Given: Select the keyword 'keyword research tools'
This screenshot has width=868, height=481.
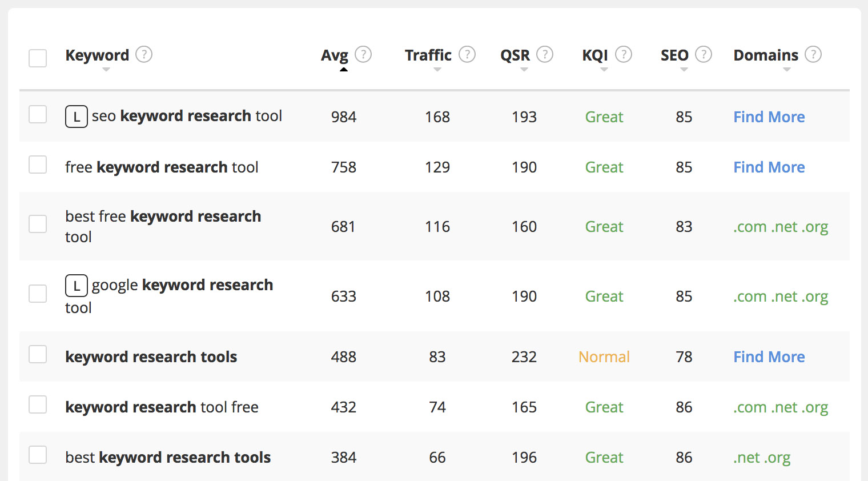Looking at the screenshot, I should (x=151, y=357).
